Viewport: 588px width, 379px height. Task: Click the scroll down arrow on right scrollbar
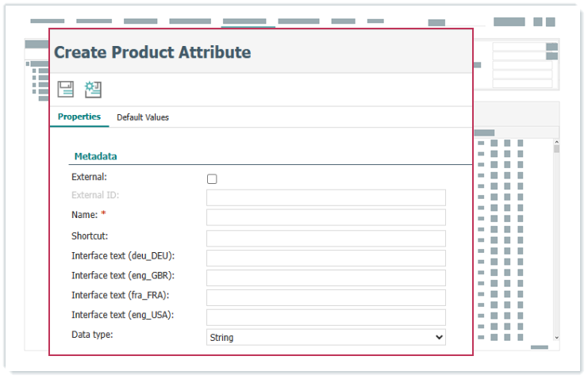pyautogui.click(x=556, y=338)
